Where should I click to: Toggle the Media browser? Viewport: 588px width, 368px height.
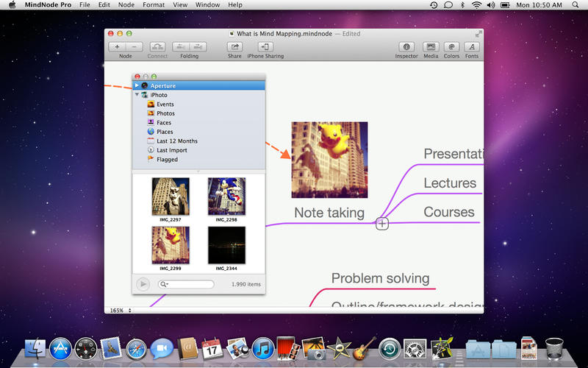tap(431, 46)
